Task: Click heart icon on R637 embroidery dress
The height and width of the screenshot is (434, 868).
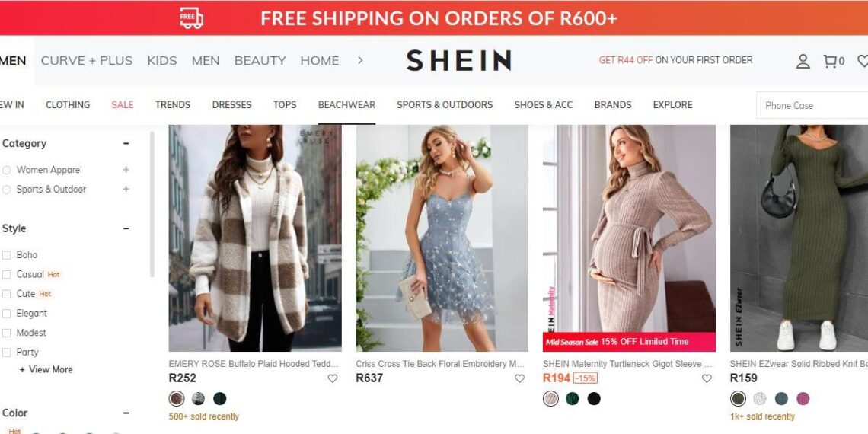Action: tap(519, 378)
